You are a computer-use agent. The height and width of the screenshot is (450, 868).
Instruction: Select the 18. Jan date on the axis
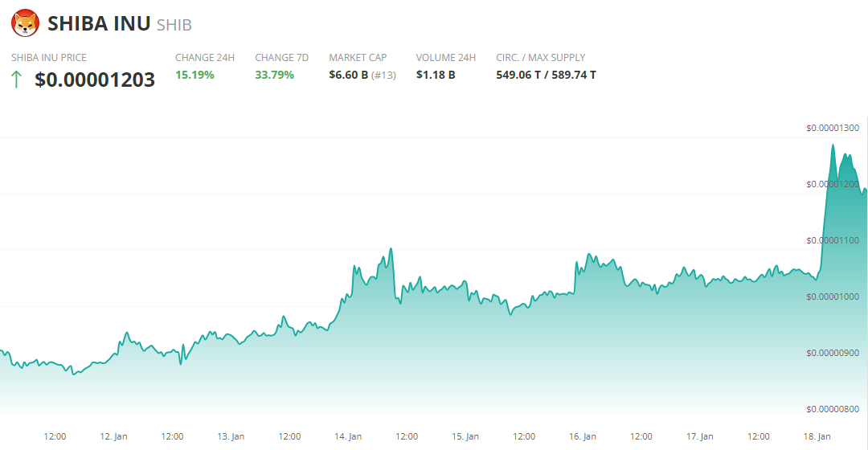point(817,436)
